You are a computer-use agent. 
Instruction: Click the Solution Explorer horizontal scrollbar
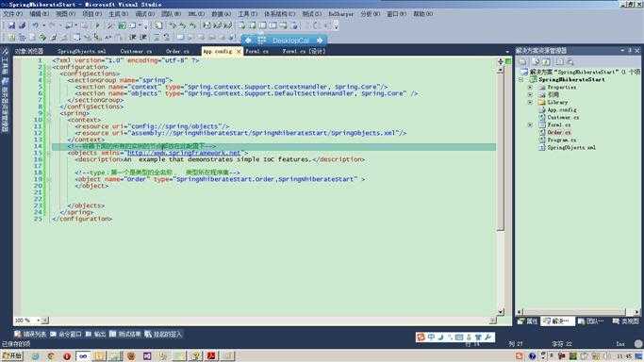click(573, 312)
